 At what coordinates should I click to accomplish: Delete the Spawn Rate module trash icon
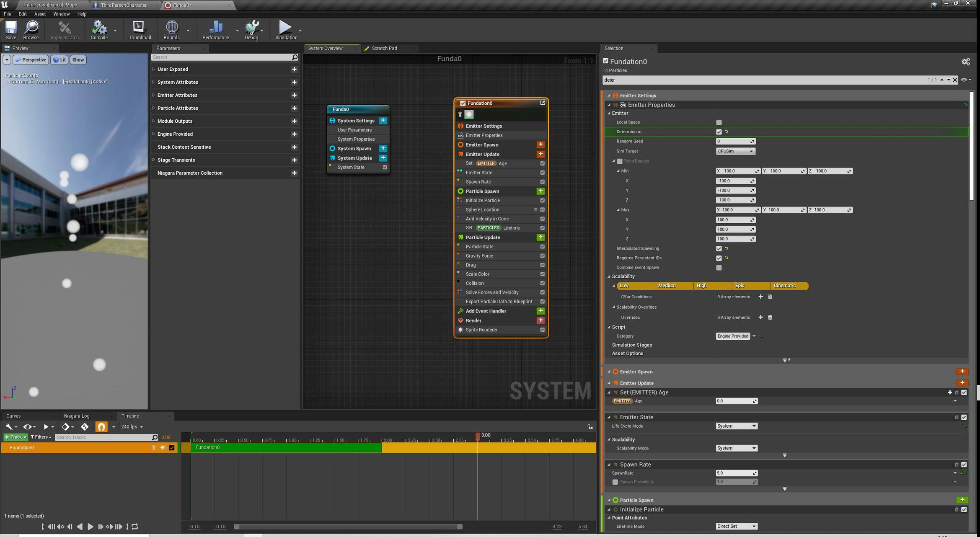coord(957,465)
